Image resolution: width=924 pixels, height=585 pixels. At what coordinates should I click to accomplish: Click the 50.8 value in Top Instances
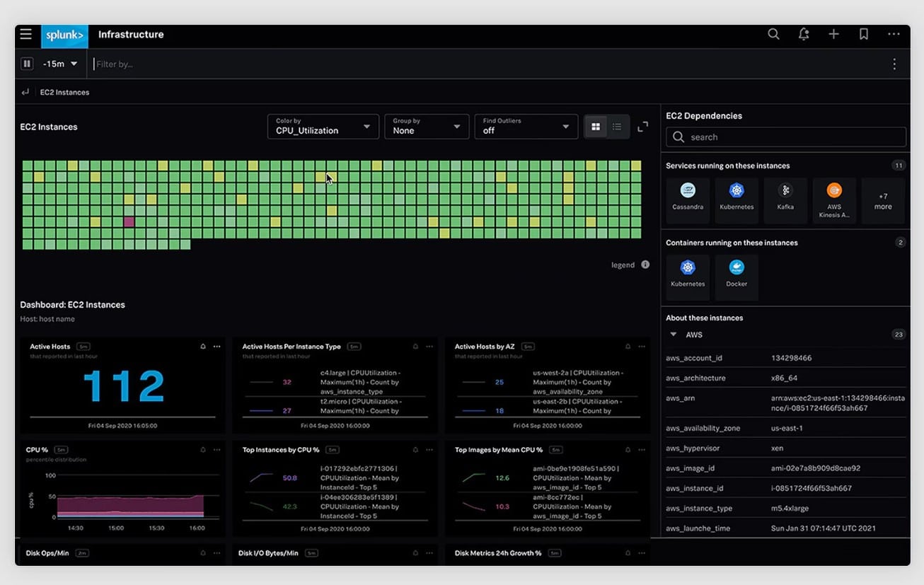pyautogui.click(x=289, y=478)
